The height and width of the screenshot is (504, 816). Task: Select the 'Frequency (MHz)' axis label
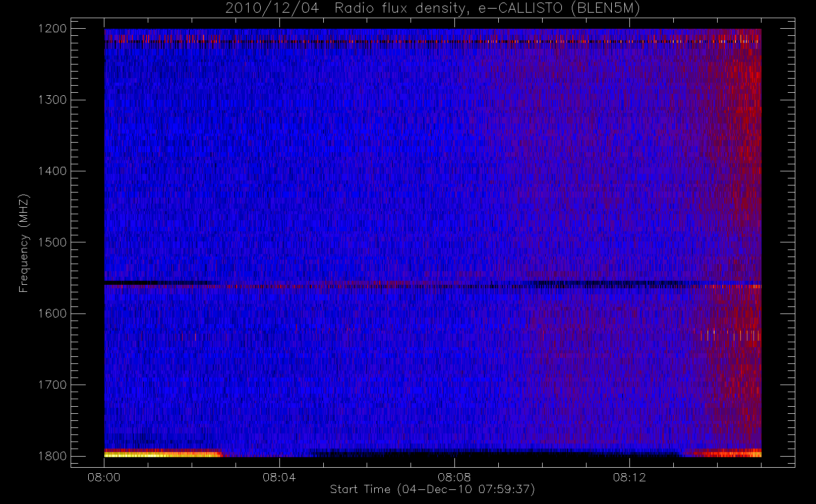tap(23, 243)
